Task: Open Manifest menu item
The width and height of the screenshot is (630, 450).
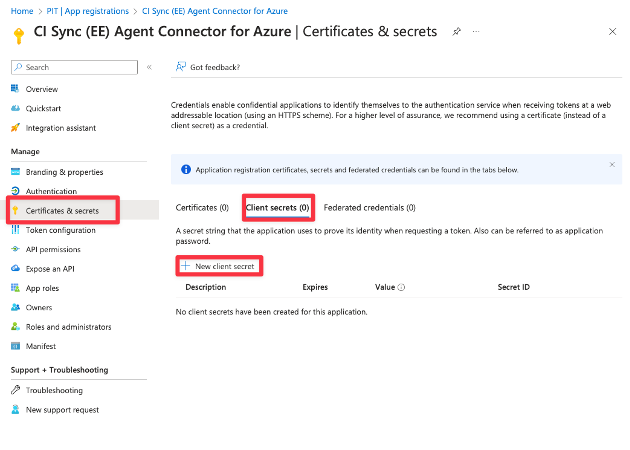Action: [41, 346]
